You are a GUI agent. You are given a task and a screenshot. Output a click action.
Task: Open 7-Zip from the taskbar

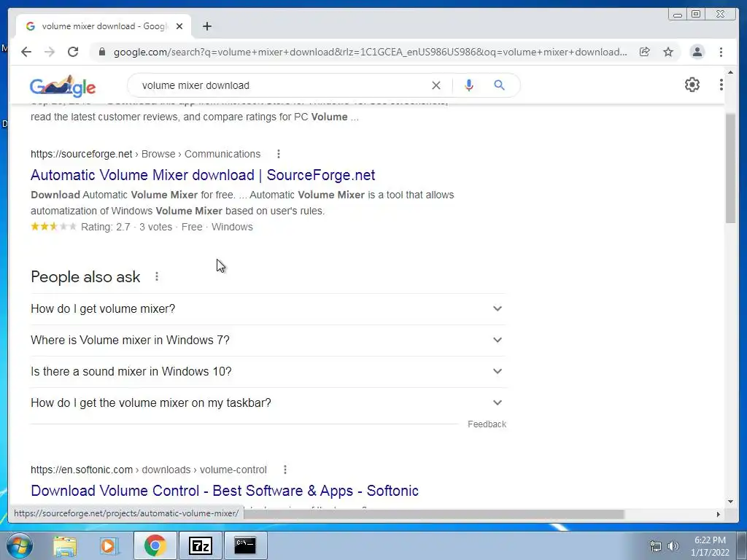(x=200, y=545)
